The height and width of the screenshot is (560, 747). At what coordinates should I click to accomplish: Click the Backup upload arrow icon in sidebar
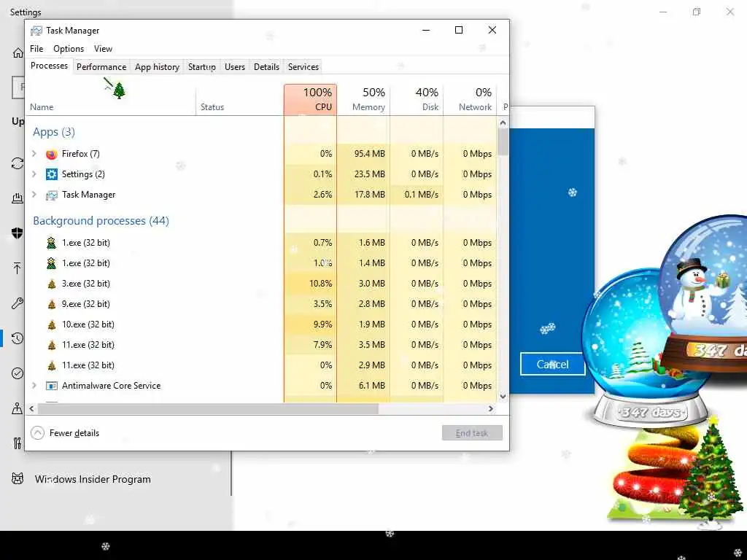[x=18, y=268]
